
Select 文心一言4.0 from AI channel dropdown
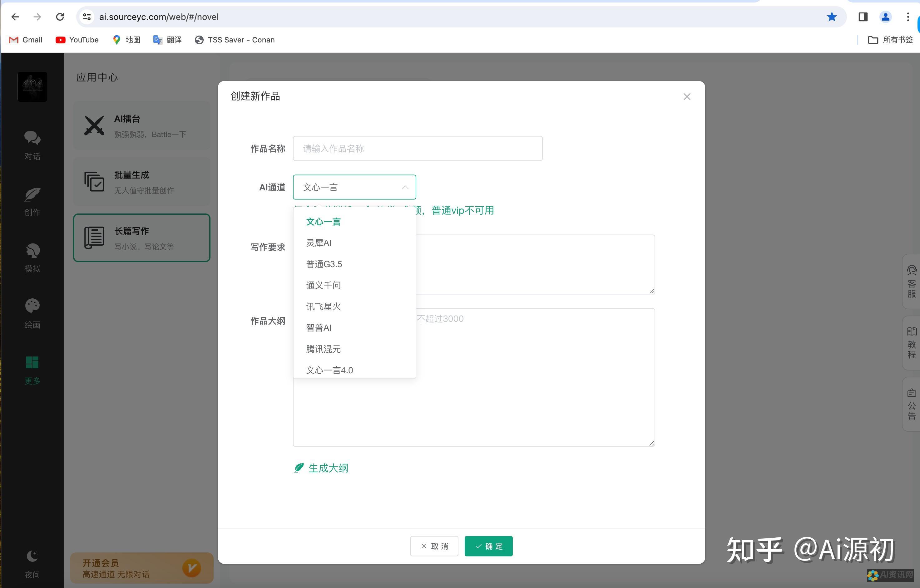[x=329, y=370]
